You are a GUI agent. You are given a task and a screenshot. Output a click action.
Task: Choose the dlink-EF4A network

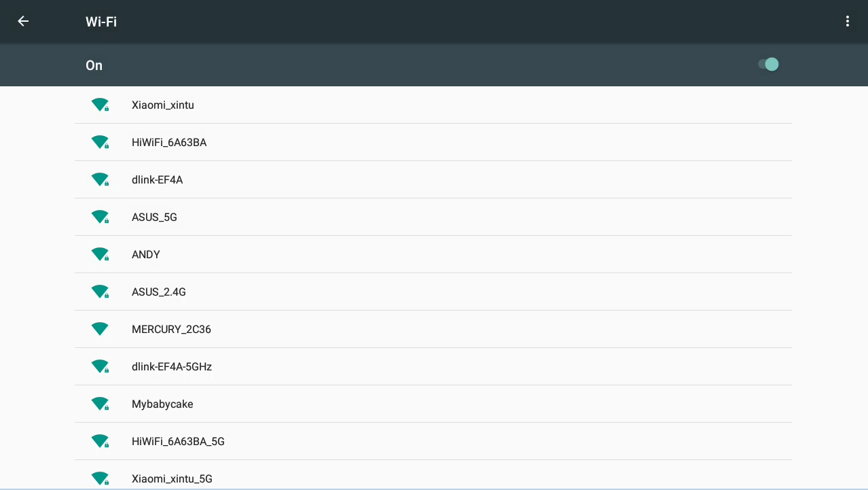click(157, 180)
